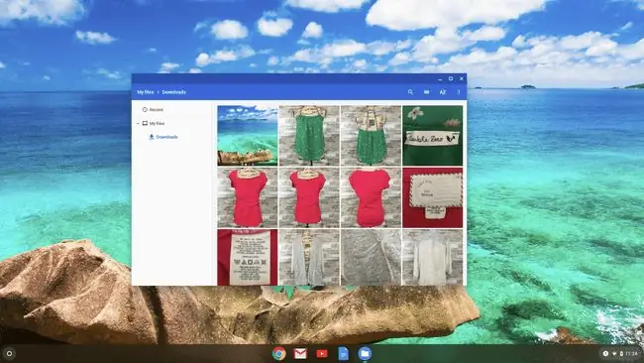Open Gmail from the shelf
644x363 pixels.
point(300,353)
